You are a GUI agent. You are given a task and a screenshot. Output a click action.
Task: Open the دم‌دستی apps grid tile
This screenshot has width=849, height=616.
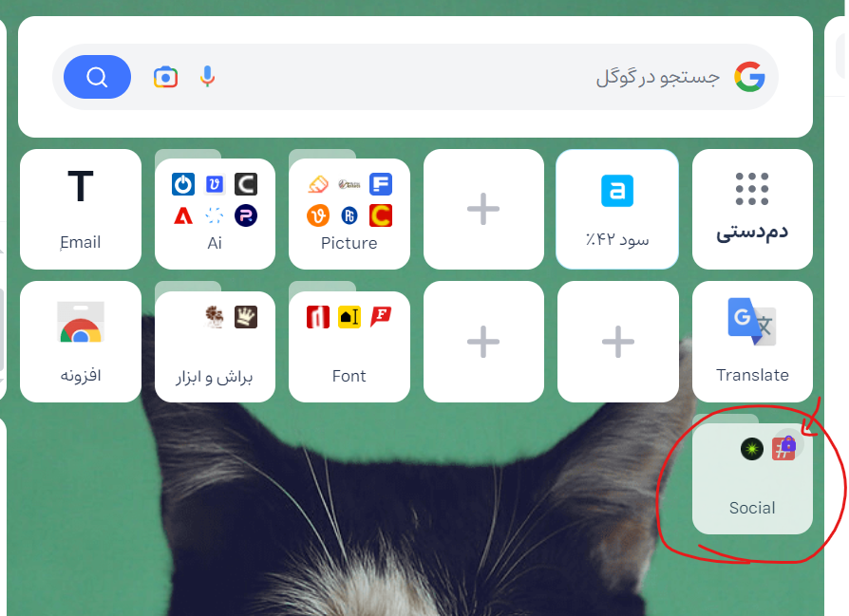pos(752,209)
